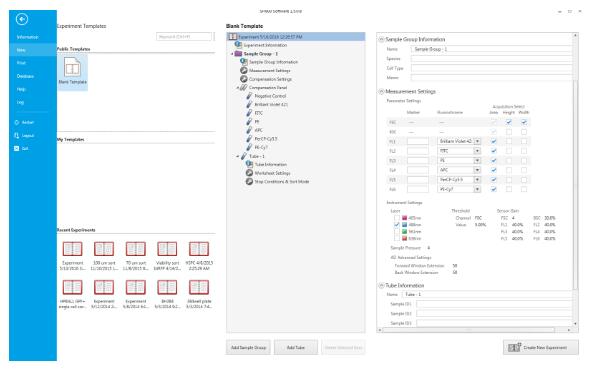
Task: Click the template search field
Action: 184,37
